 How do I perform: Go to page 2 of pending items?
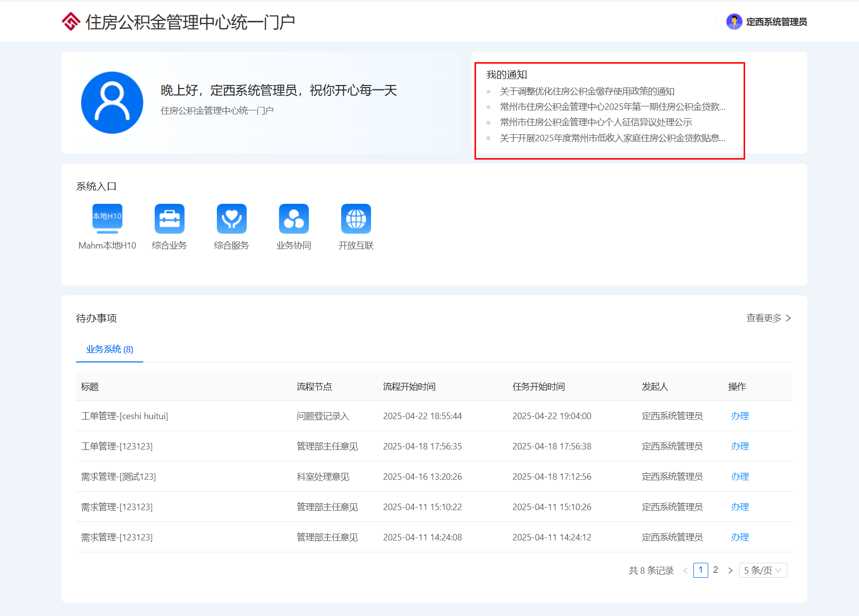(715, 570)
